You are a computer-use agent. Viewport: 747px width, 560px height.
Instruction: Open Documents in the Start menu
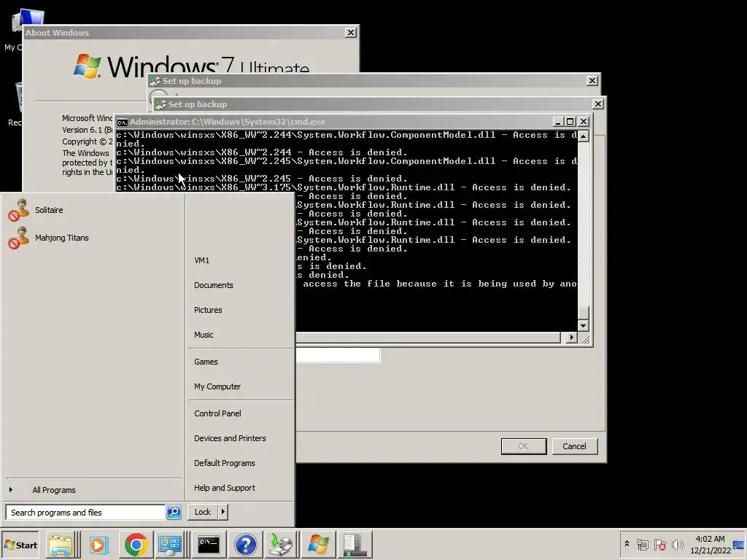240,285
